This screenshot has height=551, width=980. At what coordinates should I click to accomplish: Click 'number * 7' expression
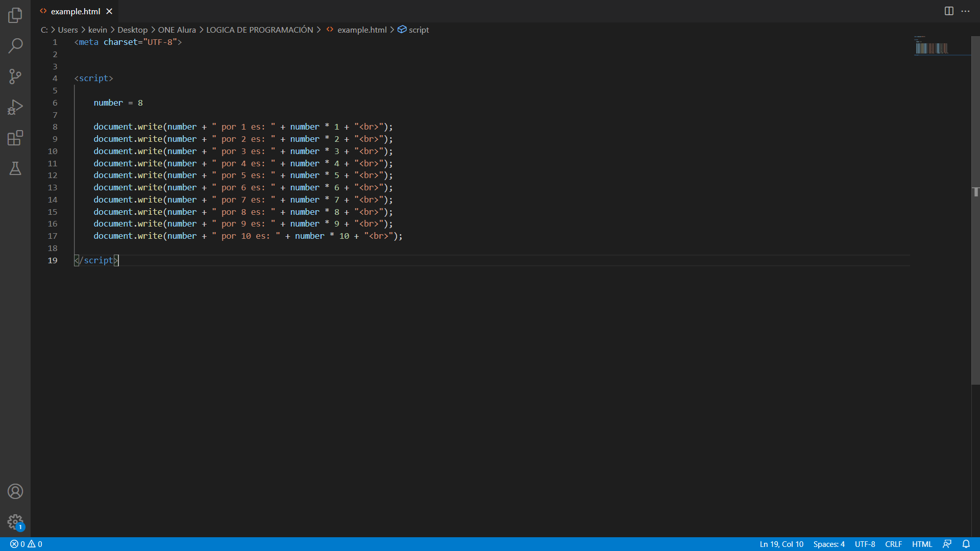(x=314, y=199)
